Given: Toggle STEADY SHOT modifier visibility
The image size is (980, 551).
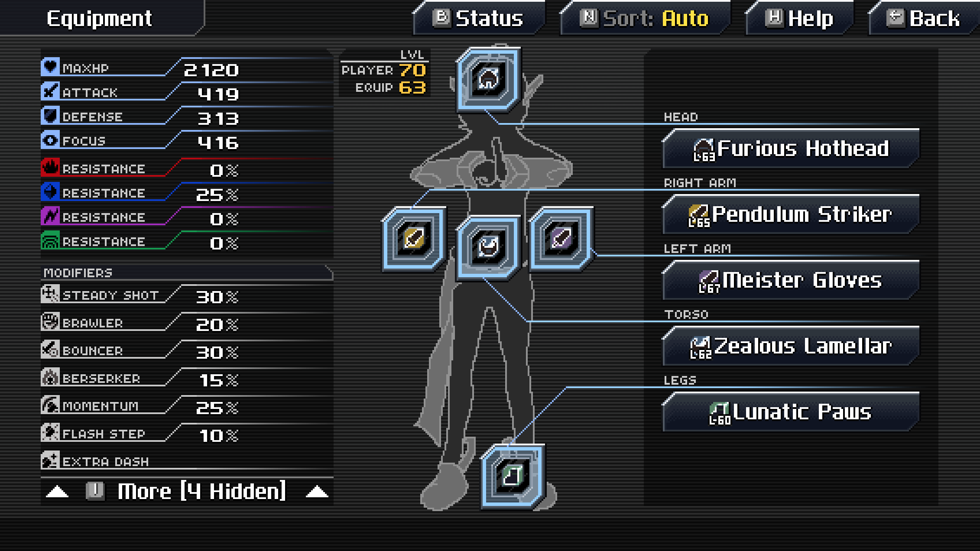Looking at the screenshot, I should (x=51, y=296).
